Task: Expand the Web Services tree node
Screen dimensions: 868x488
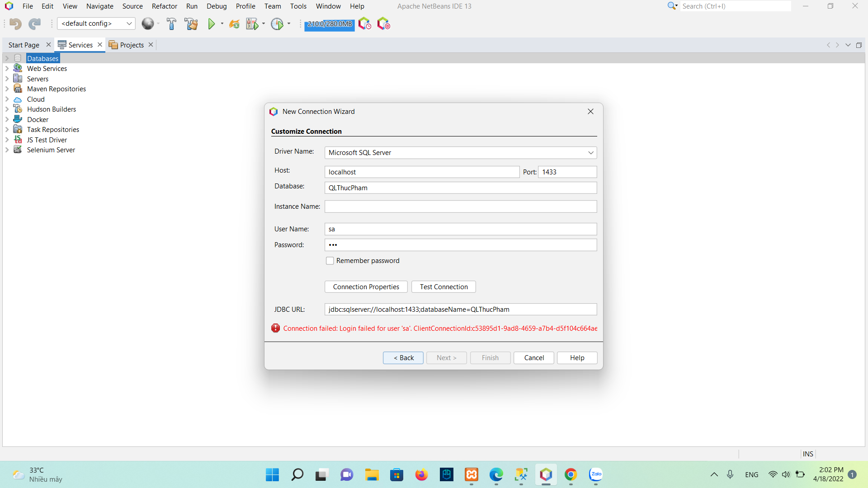Action: point(7,68)
